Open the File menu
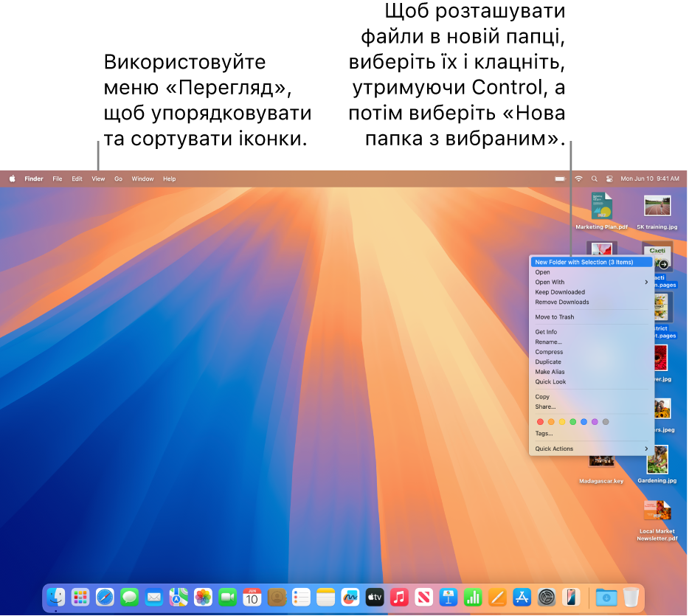Screen dimensions: 689x616 click(57, 179)
